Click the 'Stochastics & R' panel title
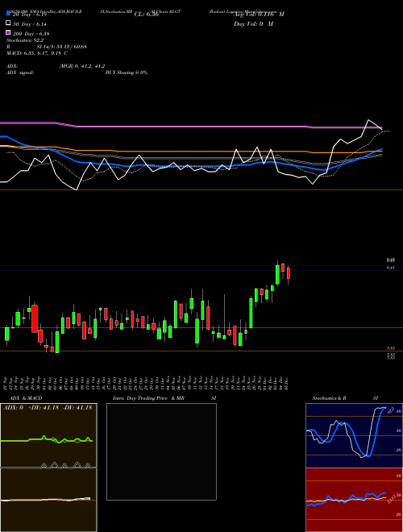The height and width of the screenshot is (532, 403). click(x=329, y=398)
